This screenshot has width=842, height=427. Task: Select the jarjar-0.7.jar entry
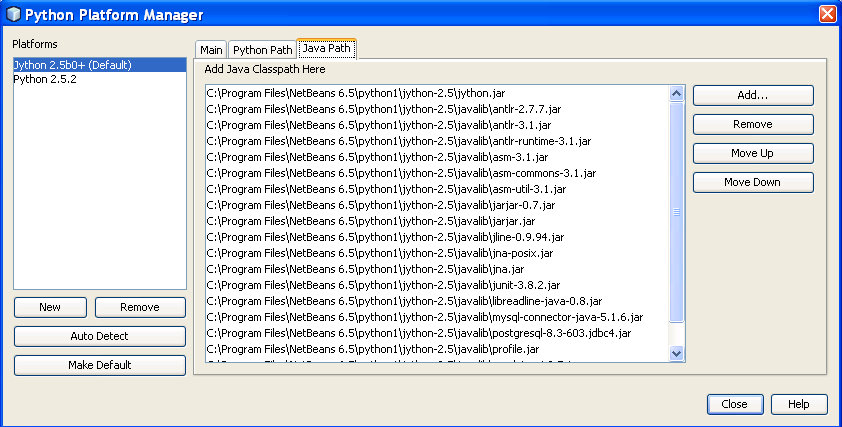point(437,205)
